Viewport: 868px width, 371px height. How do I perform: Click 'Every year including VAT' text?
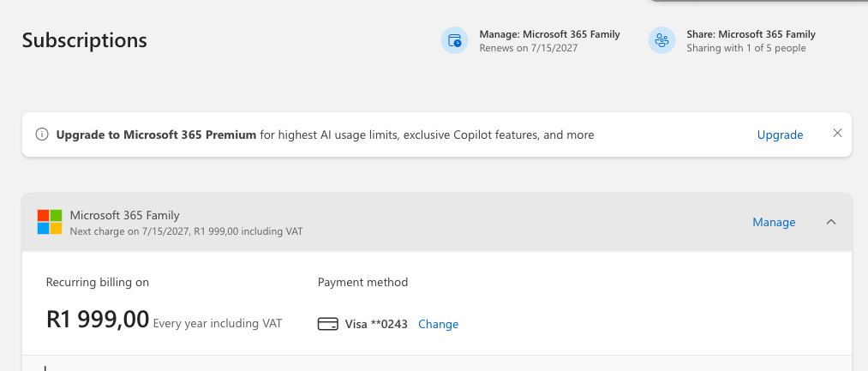click(218, 323)
